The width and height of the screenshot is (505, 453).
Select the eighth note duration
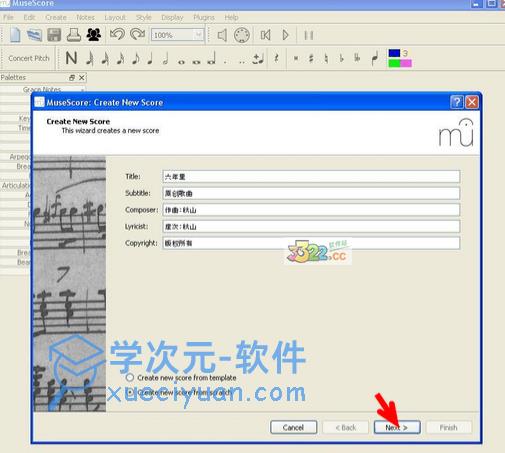tap(136, 59)
